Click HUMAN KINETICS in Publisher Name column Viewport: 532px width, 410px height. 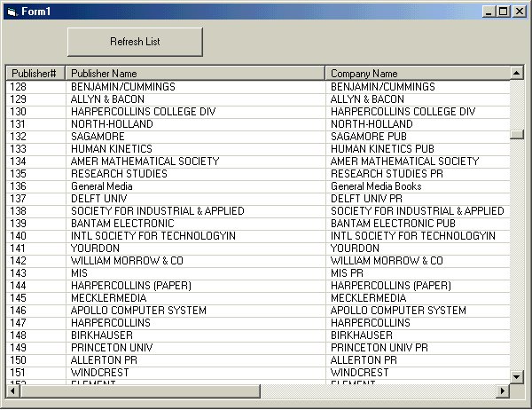point(112,149)
